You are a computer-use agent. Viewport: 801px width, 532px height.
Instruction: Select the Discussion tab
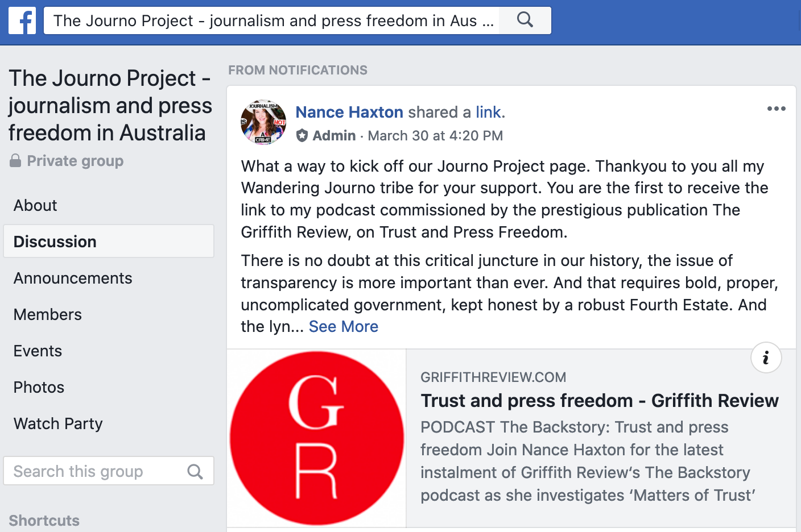(109, 242)
